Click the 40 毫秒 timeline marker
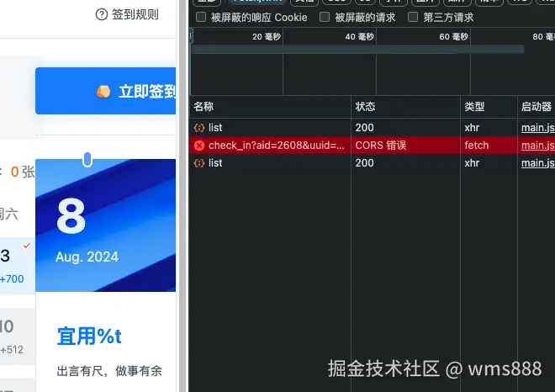The height and width of the screenshot is (392, 555). click(x=359, y=36)
